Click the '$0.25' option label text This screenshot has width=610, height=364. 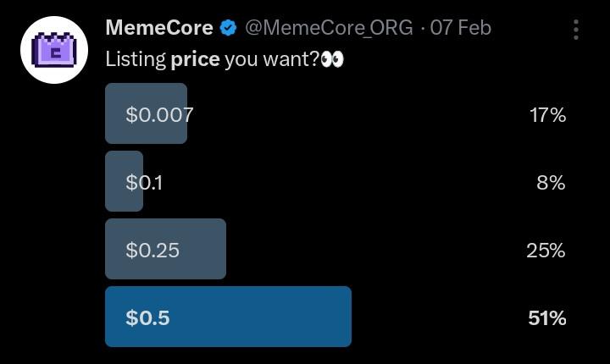(x=152, y=250)
